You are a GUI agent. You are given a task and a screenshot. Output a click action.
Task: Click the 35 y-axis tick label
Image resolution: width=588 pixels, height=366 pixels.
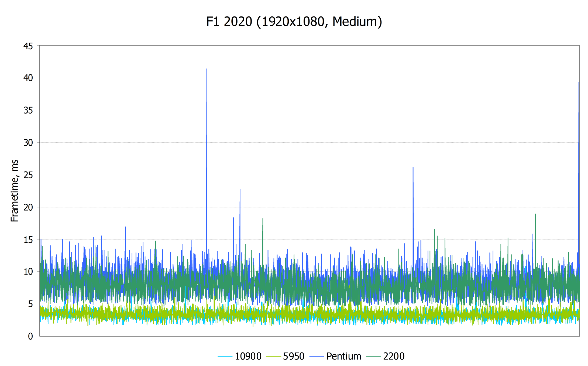click(28, 110)
